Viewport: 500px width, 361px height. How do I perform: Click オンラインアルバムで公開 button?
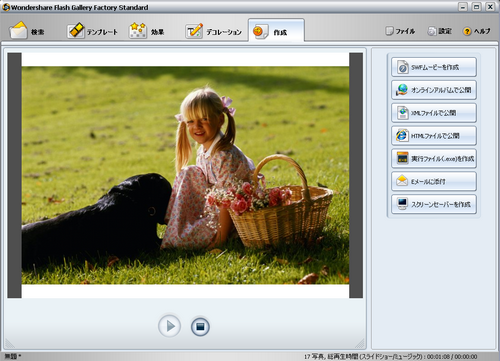[434, 90]
